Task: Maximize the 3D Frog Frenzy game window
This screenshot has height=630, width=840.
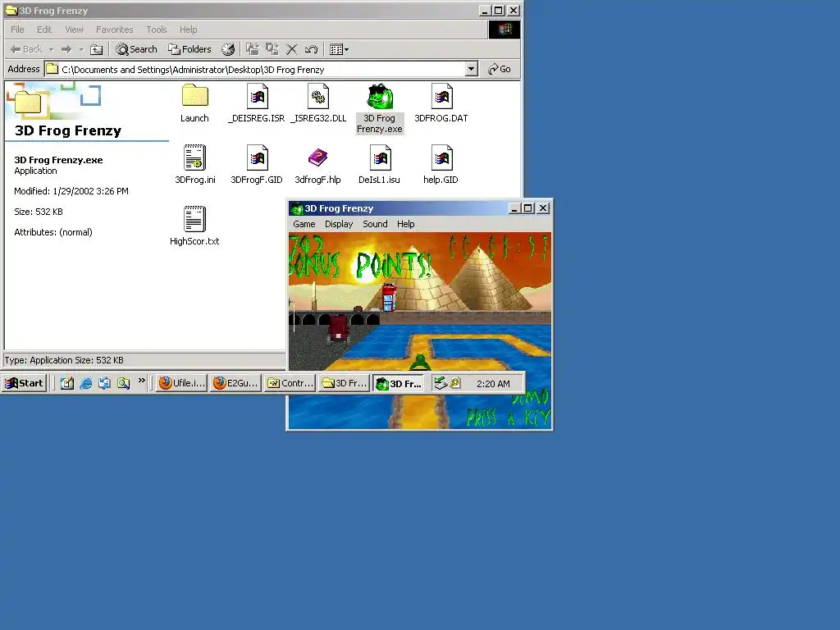Action: tap(527, 208)
